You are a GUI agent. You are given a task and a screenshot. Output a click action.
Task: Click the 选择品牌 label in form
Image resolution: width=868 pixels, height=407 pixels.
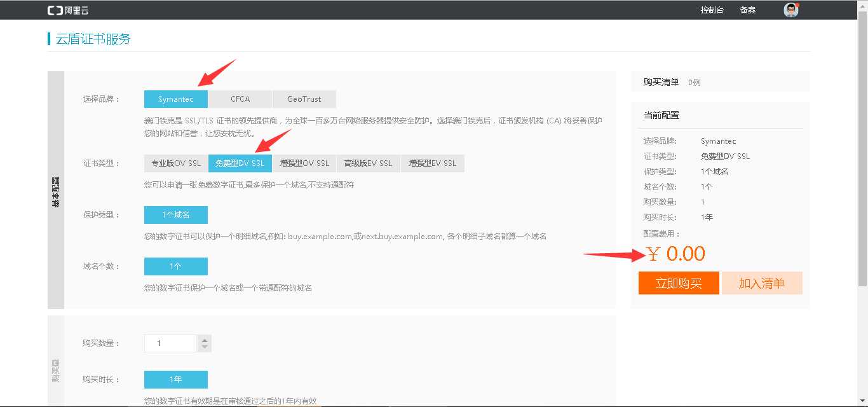100,99
